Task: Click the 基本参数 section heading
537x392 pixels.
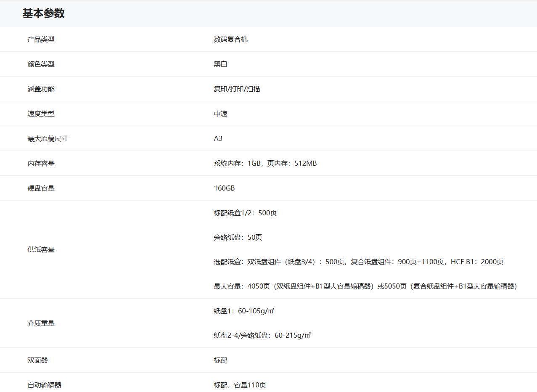Action: coord(43,13)
